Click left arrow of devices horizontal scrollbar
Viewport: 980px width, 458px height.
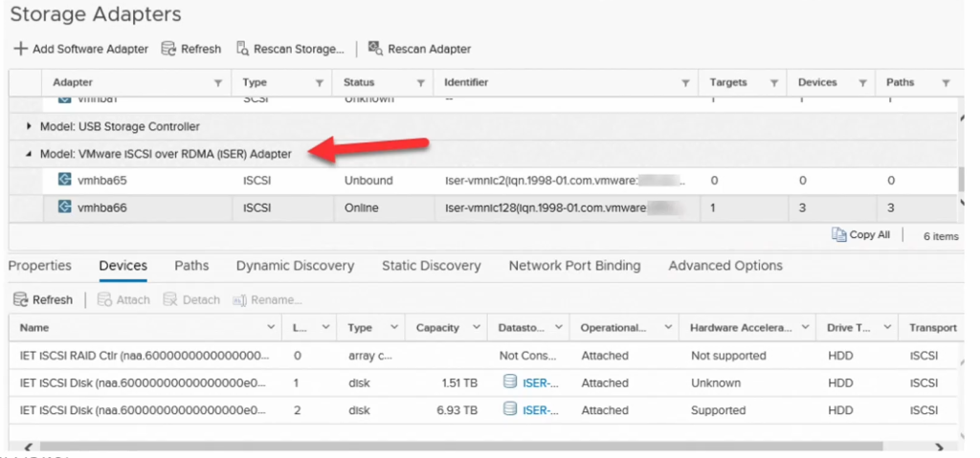coord(28,447)
